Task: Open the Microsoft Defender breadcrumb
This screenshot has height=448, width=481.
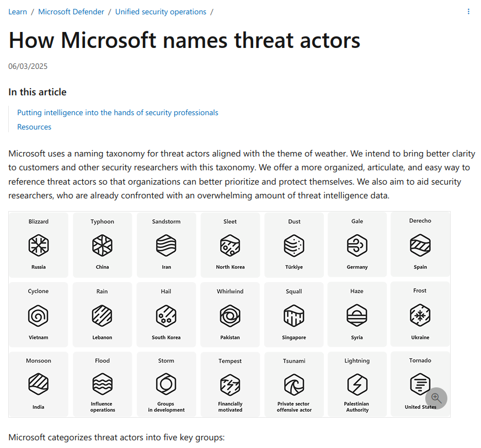Action: pos(71,12)
